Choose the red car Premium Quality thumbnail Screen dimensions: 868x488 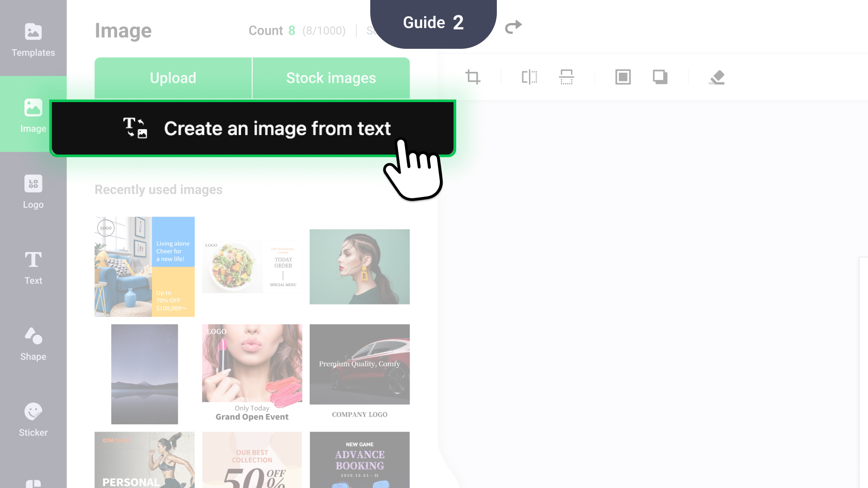coord(359,364)
